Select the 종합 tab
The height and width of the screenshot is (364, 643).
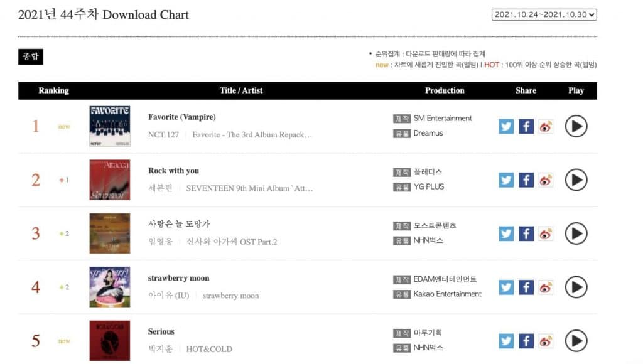31,56
